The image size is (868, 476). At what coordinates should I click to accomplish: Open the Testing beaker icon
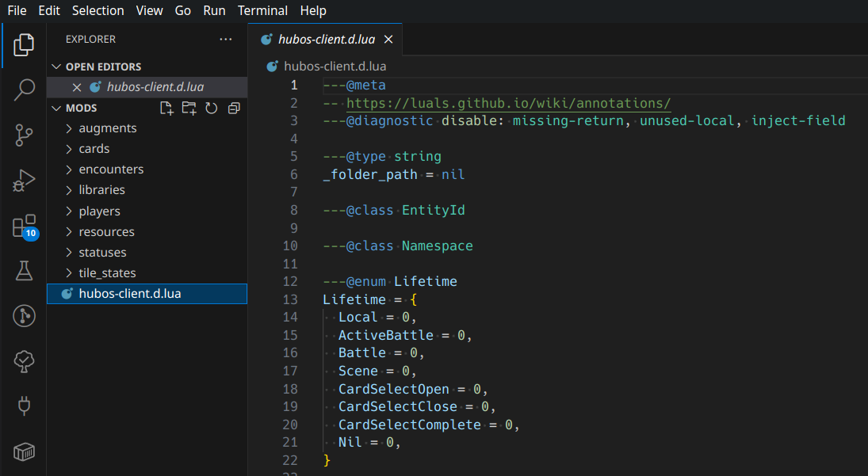(23, 271)
